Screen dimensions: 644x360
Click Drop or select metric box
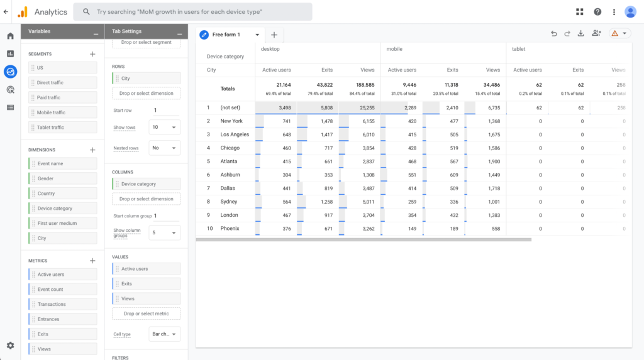pos(146,314)
